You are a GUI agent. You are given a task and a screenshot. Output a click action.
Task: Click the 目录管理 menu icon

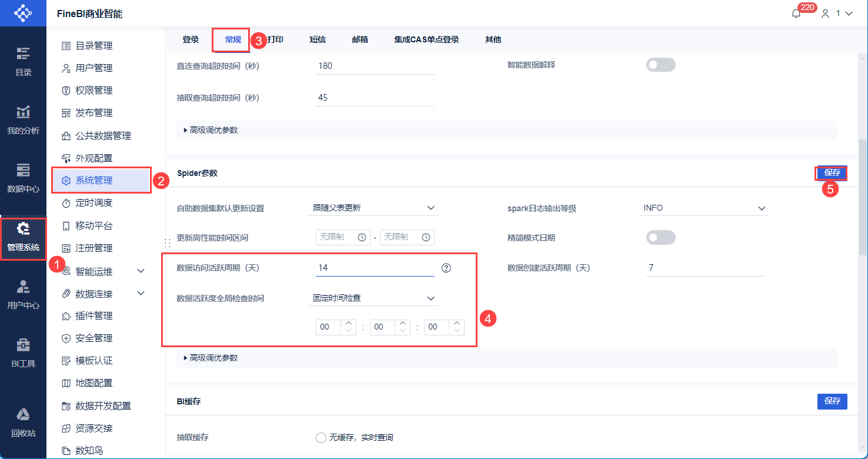pyautogui.click(x=66, y=46)
